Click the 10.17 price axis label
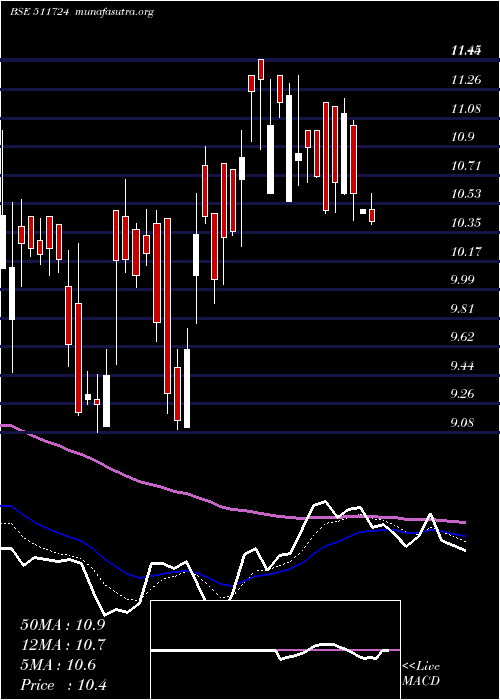This screenshot has height=700, width=500. coord(466,251)
